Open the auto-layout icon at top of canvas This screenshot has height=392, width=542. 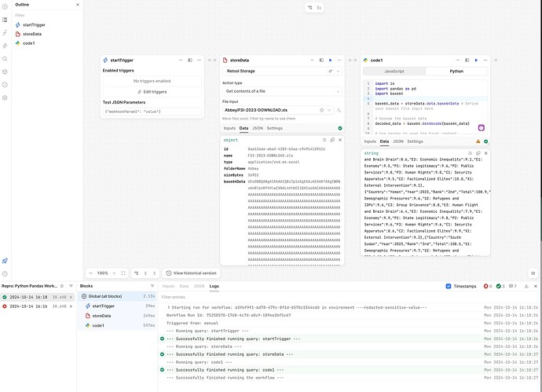(310, 7)
